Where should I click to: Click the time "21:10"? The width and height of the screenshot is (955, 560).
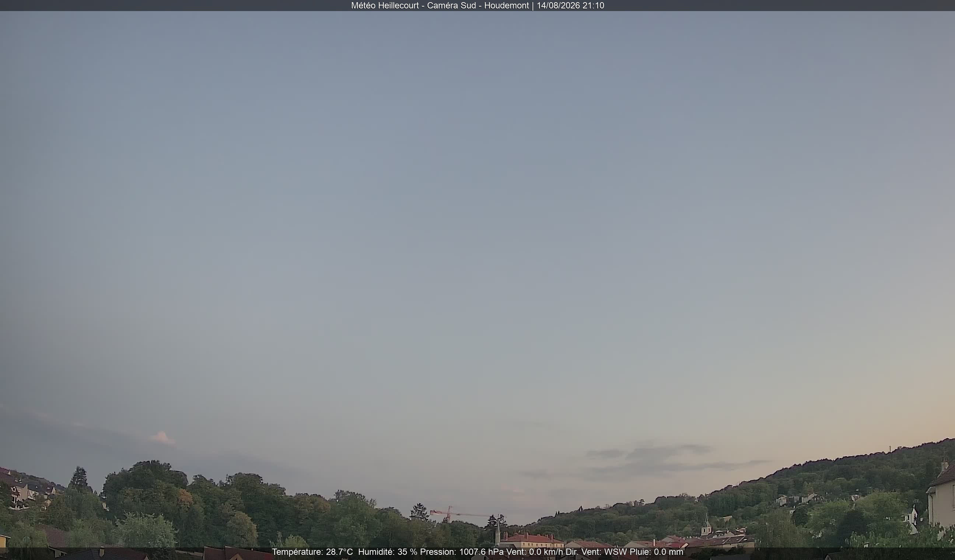pos(594,6)
